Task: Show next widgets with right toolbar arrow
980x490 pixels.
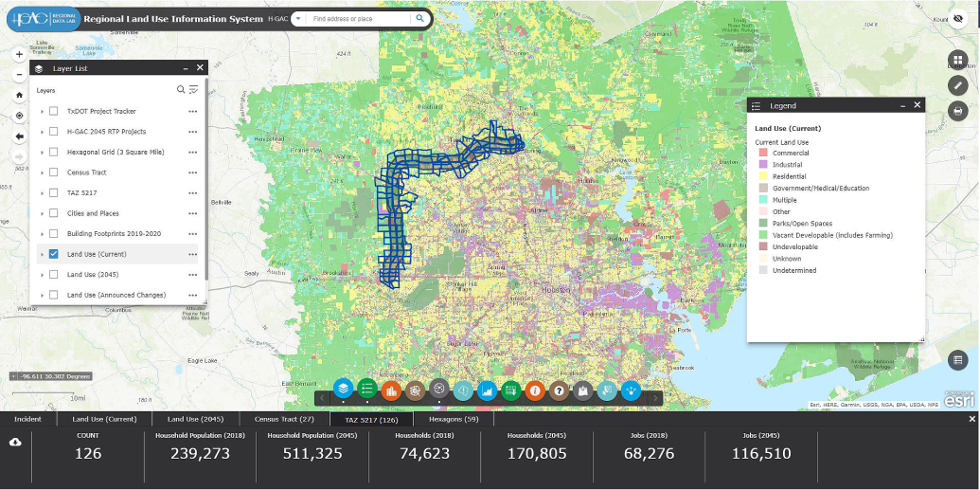Action: [x=655, y=397]
